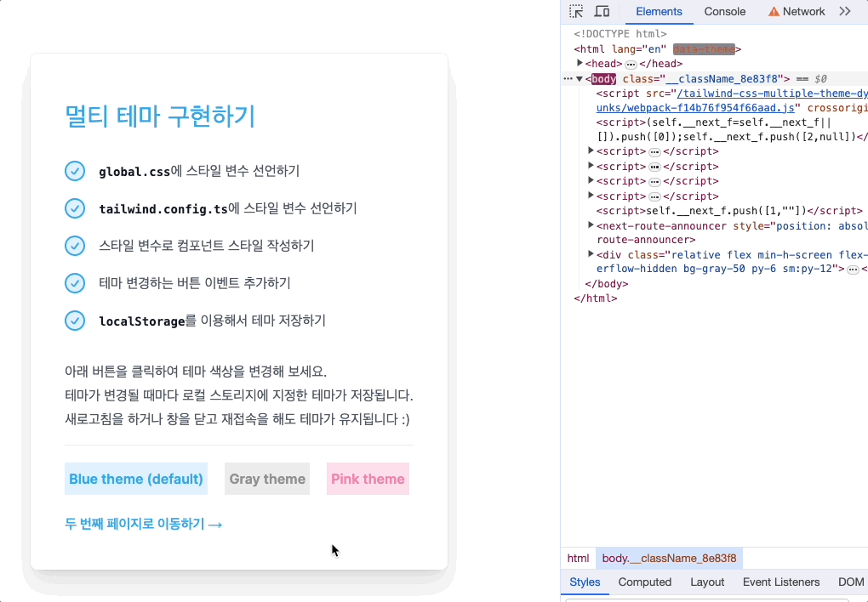Expand the head element node
Image resolution: width=868 pixels, height=602 pixels.
pos(580,63)
